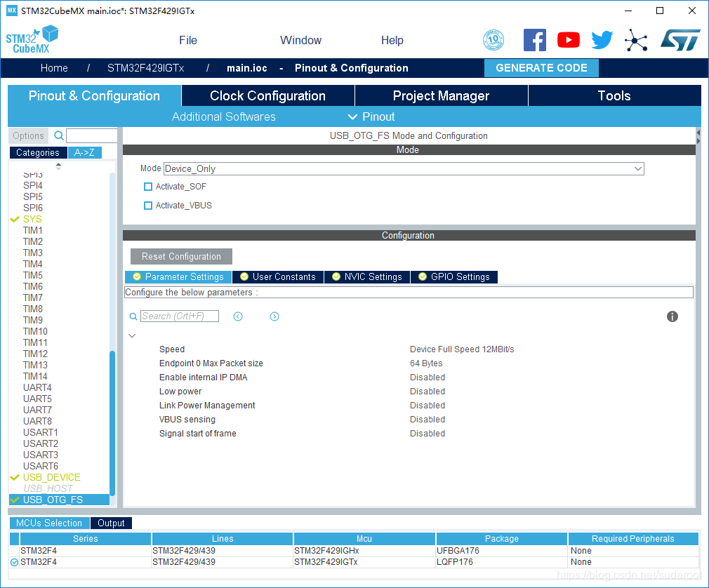709x588 pixels.
Task: Open the Help menu
Action: coord(392,40)
